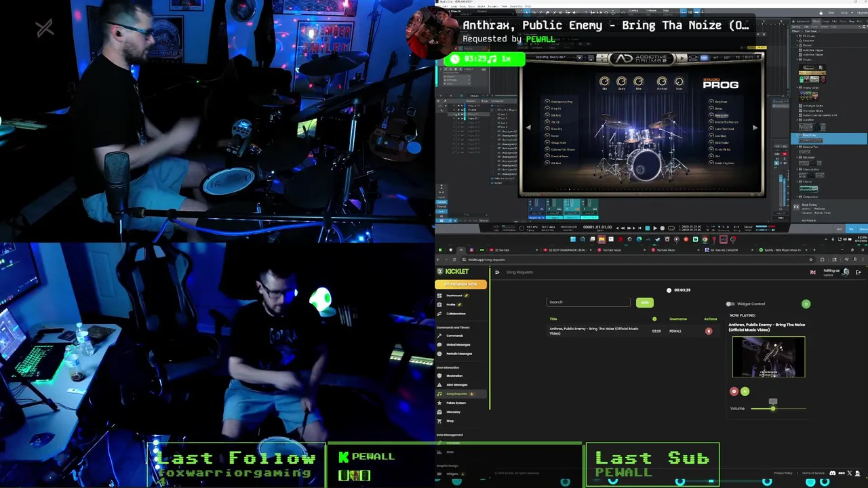
Task: Open Periodic Messages in Kicklet sidebar
Action: pyautogui.click(x=458, y=354)
